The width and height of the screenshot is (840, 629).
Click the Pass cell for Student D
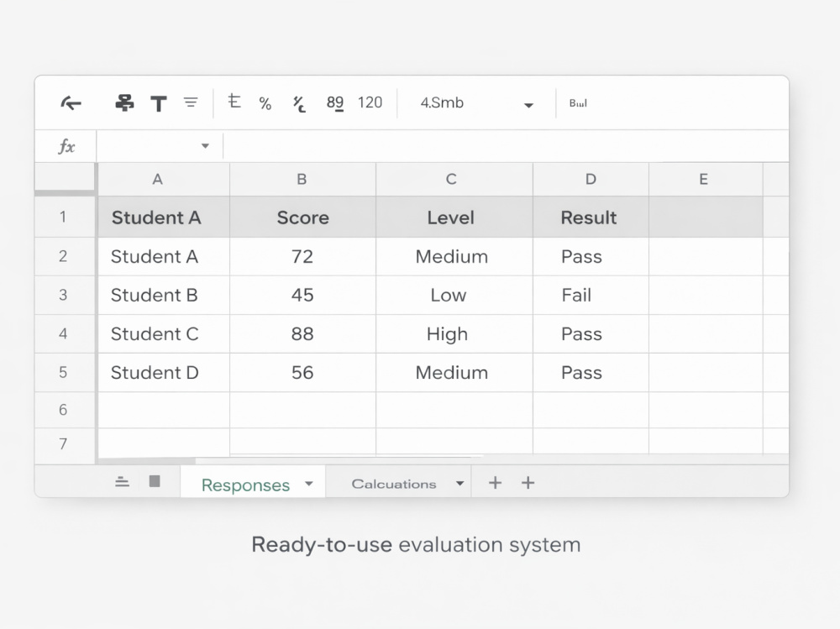[591, 372]
